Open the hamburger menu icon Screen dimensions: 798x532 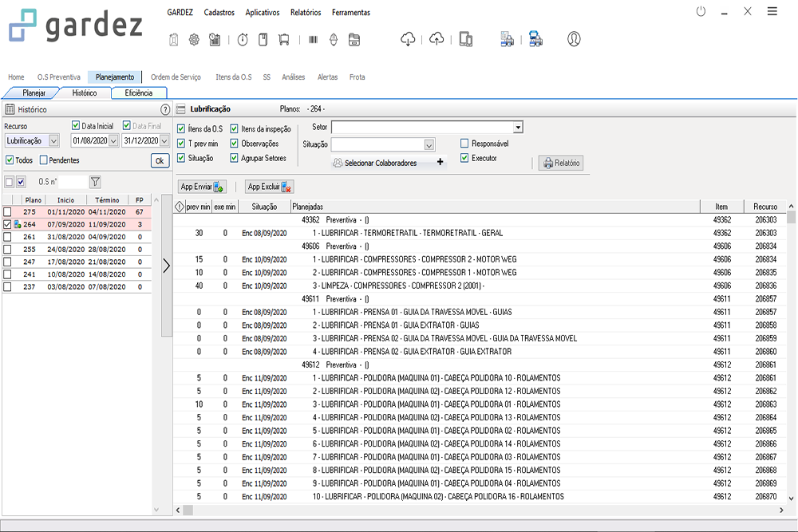click(x=772, y=11)
